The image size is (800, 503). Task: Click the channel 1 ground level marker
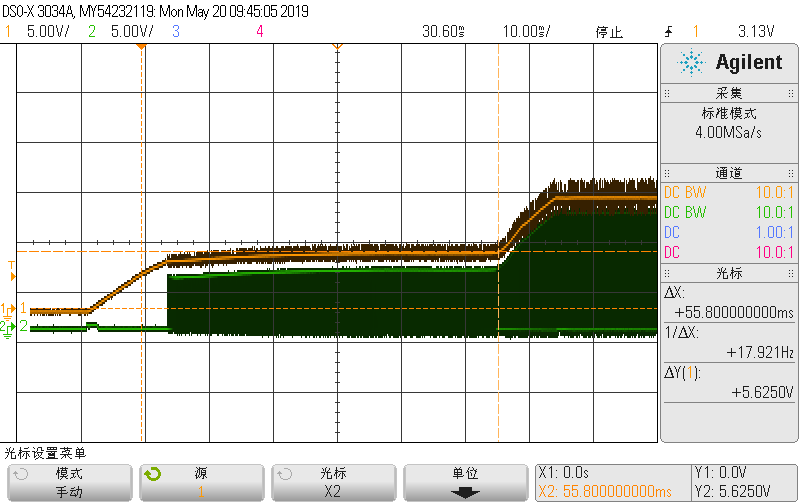[x=8, y=309]
